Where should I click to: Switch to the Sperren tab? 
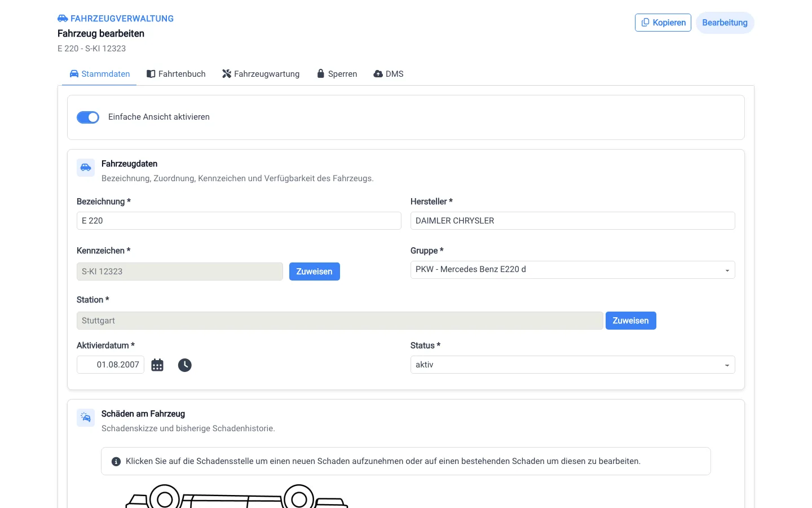click(337, 74)
